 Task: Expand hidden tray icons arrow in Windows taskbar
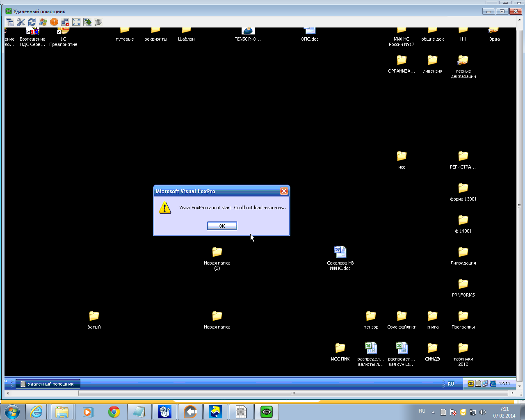[433, 412]
